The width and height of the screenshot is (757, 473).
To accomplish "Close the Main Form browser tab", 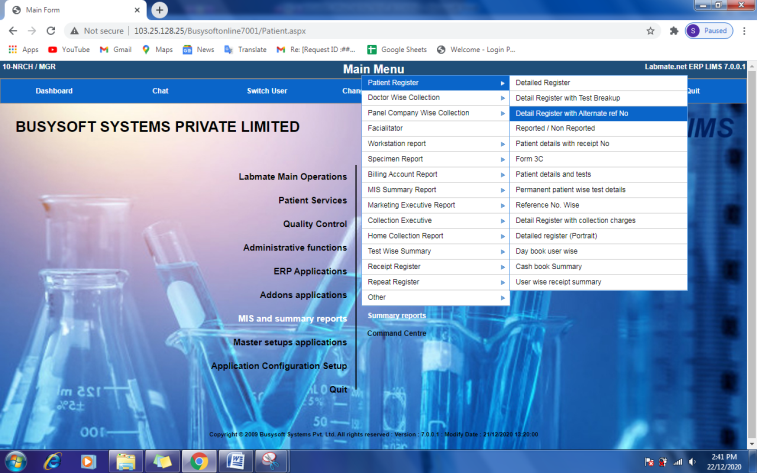I will pyautogui.click(x=137, y=10).
